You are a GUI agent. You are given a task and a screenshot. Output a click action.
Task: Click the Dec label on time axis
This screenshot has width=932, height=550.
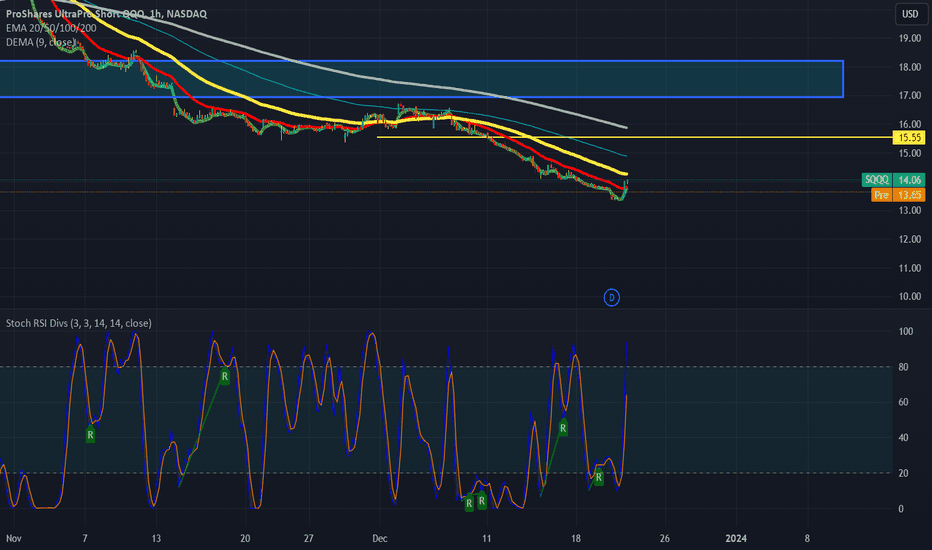pos(380,538)
